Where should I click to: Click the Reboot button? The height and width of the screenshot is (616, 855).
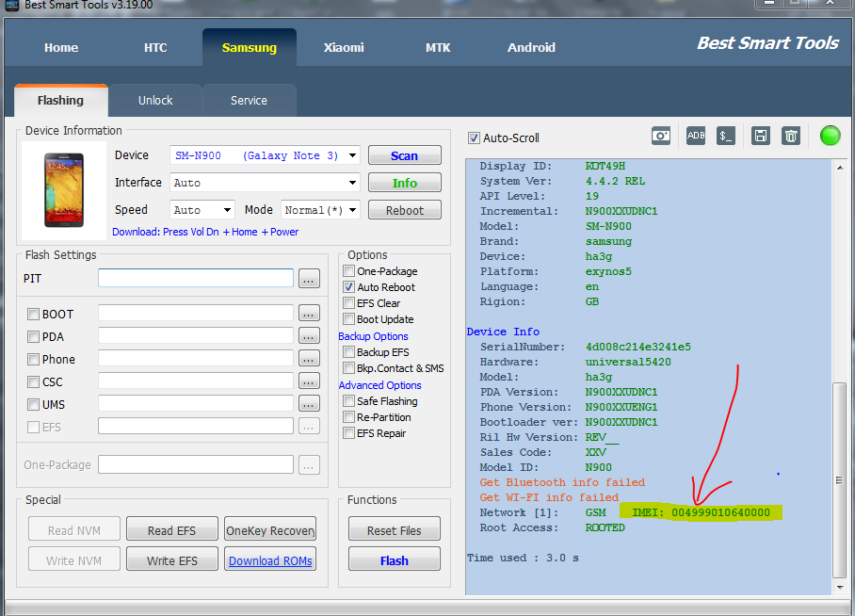[405, 210]
